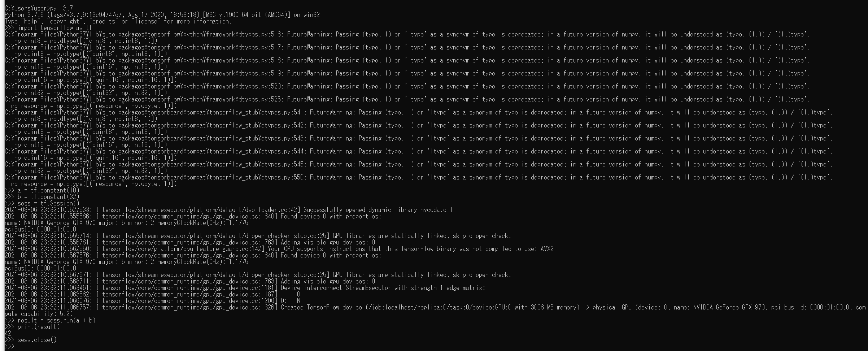Image resolution: width=868 pixels, height=351 pixels.
Task: Click the output value 42
Action: pos(8,333)
